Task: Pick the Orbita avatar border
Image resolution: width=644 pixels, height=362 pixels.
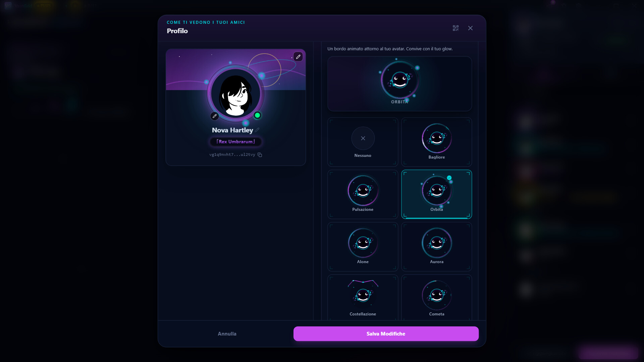Action: [436, 194]
